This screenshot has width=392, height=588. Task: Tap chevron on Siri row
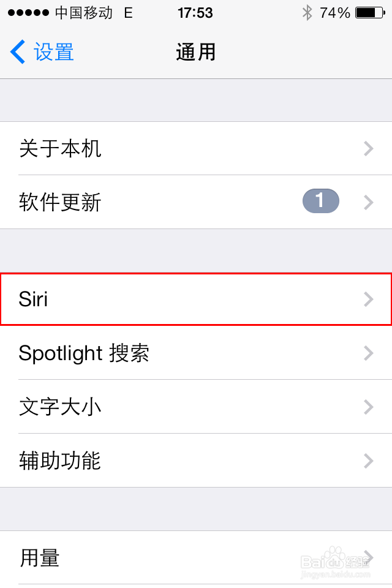pos(368,299)
